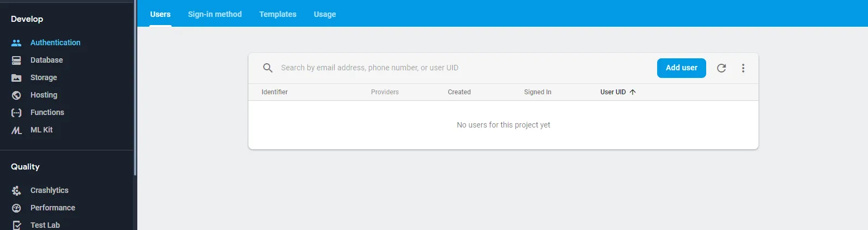Refresh the users list
Image resolution: width=868 pixels, height=230 pixels.
[721, 68]
